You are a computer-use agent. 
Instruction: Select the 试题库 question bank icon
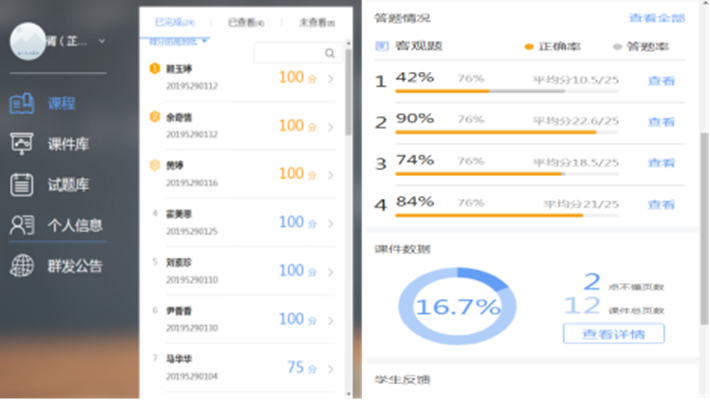tap(22, 184)
